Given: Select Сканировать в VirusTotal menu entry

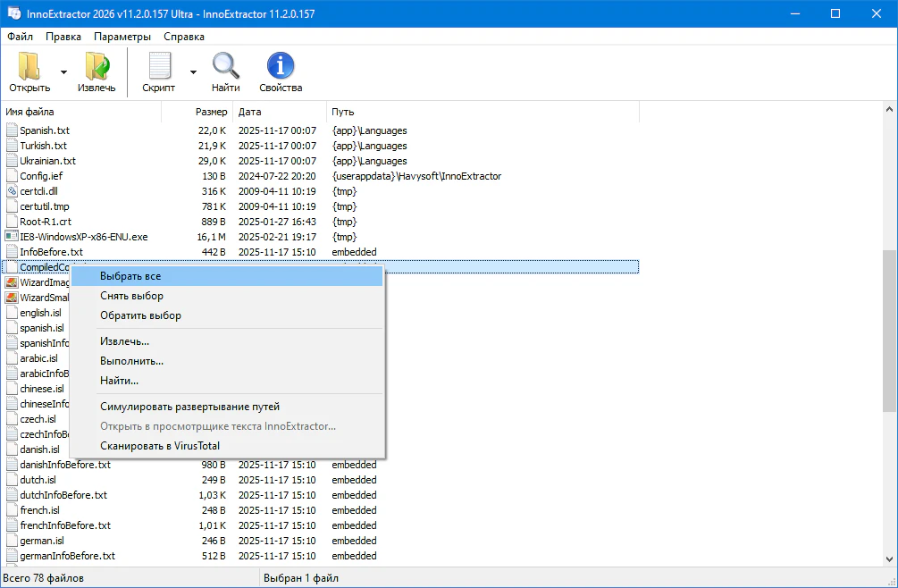Looking at the screenshot, I should click(x=160, y=446).
